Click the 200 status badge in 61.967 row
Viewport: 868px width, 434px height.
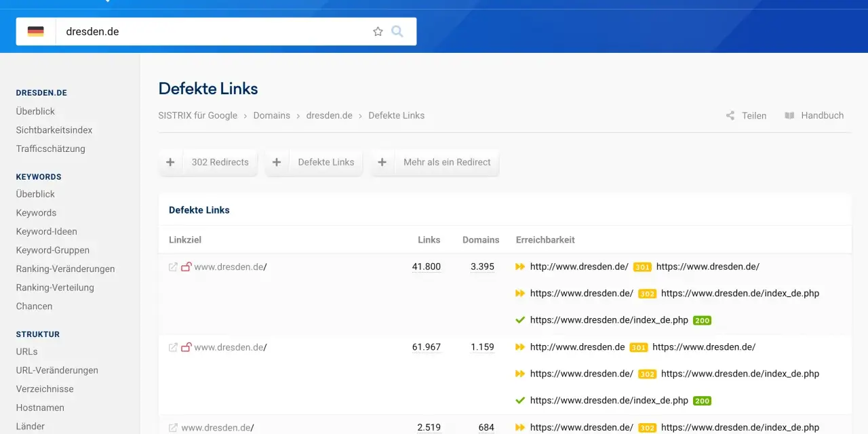point(702,401)
